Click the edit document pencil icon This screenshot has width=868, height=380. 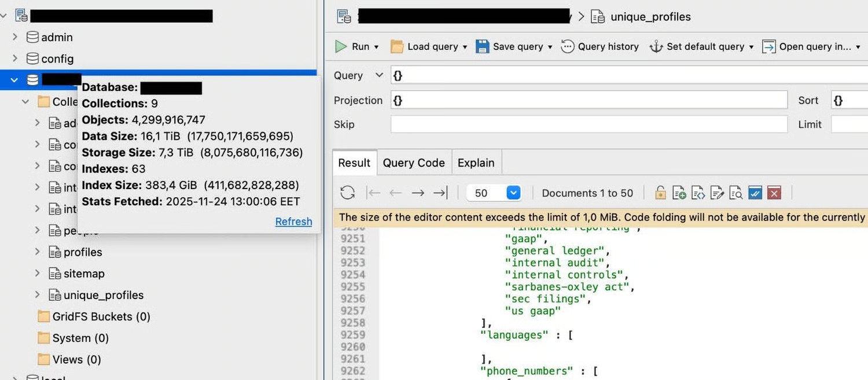[x=717, y=193]
